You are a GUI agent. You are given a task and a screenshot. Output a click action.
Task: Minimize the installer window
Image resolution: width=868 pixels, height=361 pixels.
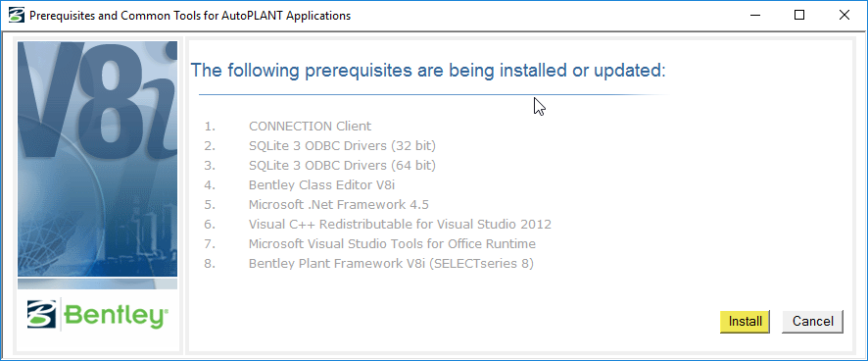click(754, 16)
